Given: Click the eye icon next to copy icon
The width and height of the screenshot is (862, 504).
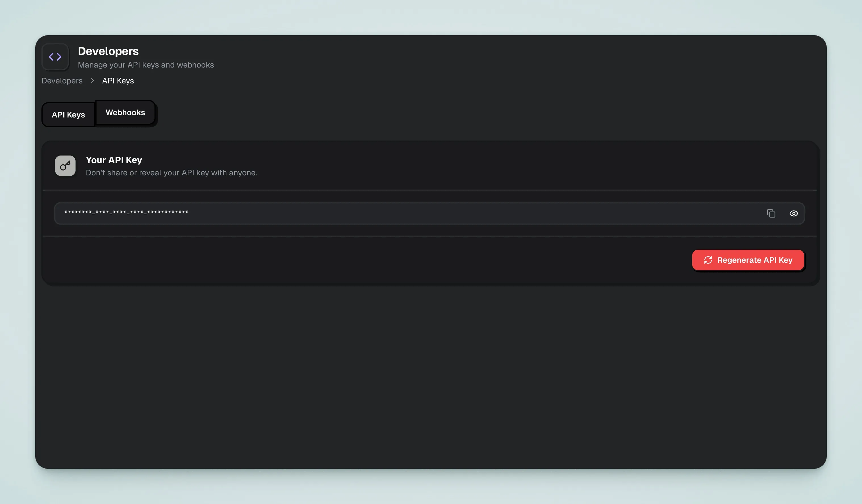Looking at the screenshot, I should (x=794, y=213).
